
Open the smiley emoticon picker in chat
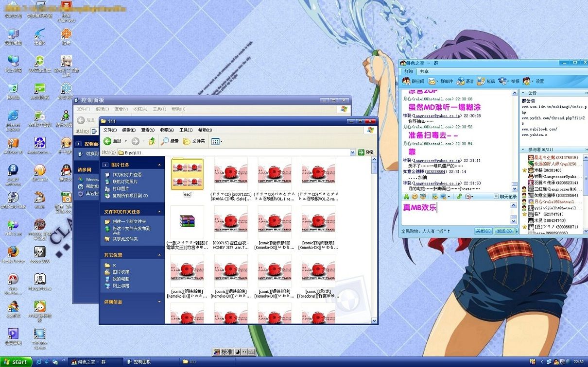coord(415,197)
